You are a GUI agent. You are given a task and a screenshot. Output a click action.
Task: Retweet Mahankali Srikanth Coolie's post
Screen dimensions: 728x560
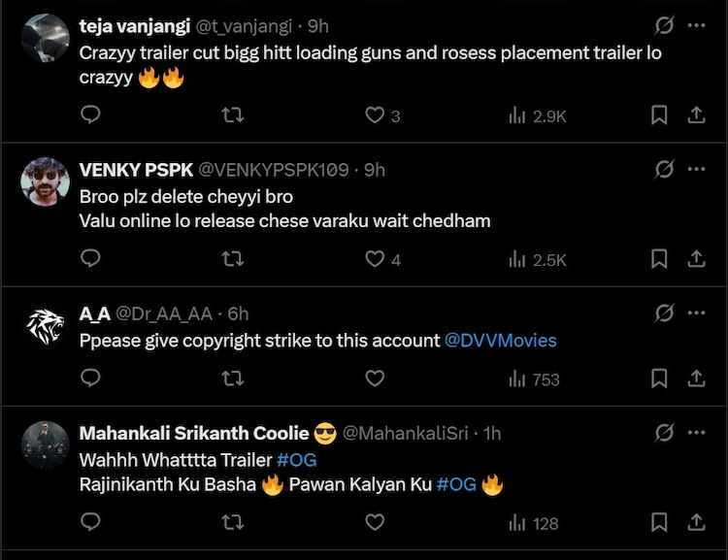pyautogui.click(x=232, y=523)
